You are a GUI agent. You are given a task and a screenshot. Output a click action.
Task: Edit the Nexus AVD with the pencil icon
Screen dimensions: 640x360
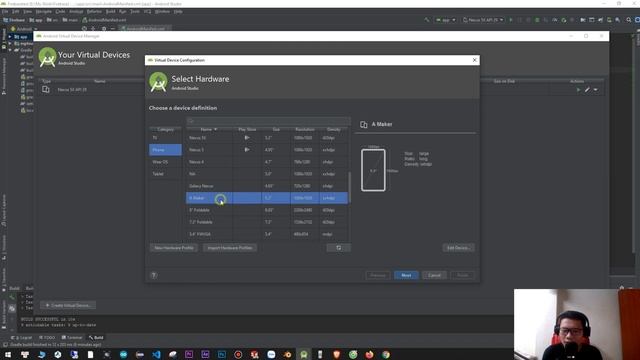tap(587, 90)
